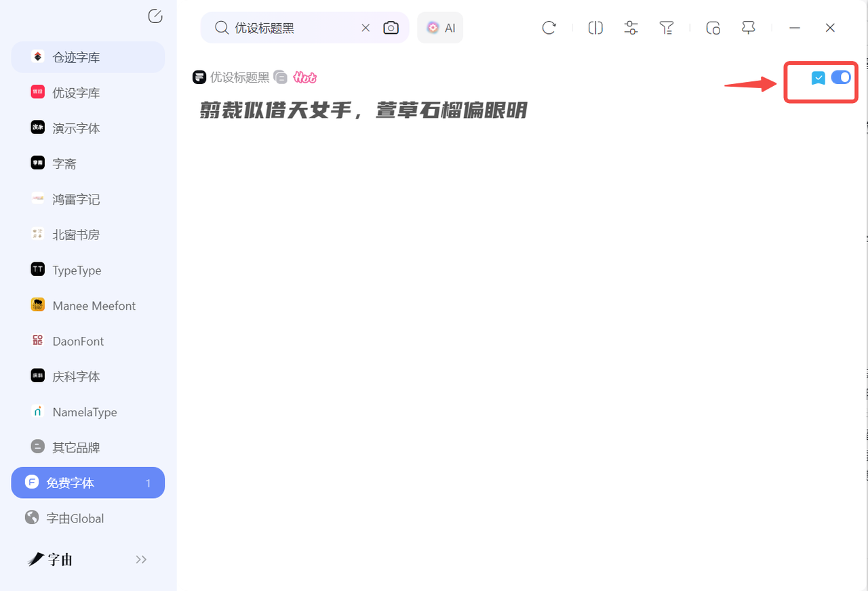This screenshot has width=868, height=591.
Task: Open image search via the camera icon
Action: click(391, 28)
